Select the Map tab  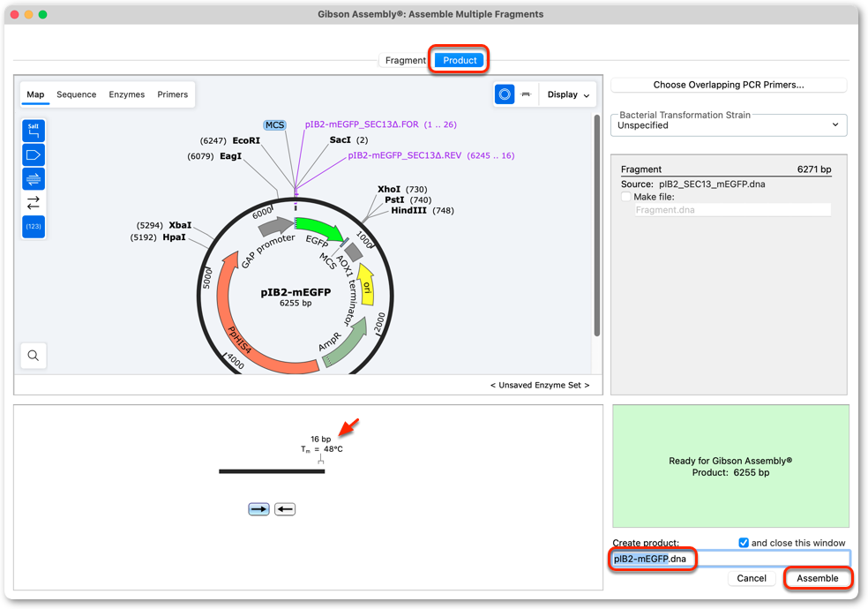click(x=35, y=94)
